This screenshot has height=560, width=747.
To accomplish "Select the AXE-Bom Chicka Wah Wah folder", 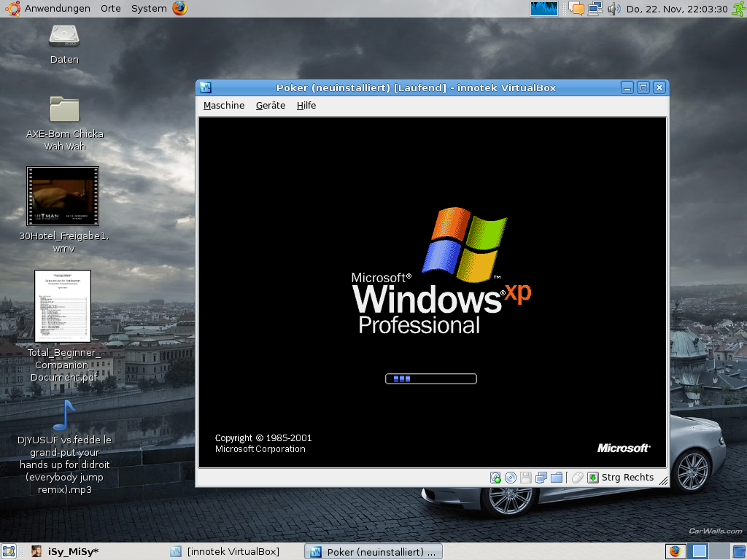I will pos(64,124).
